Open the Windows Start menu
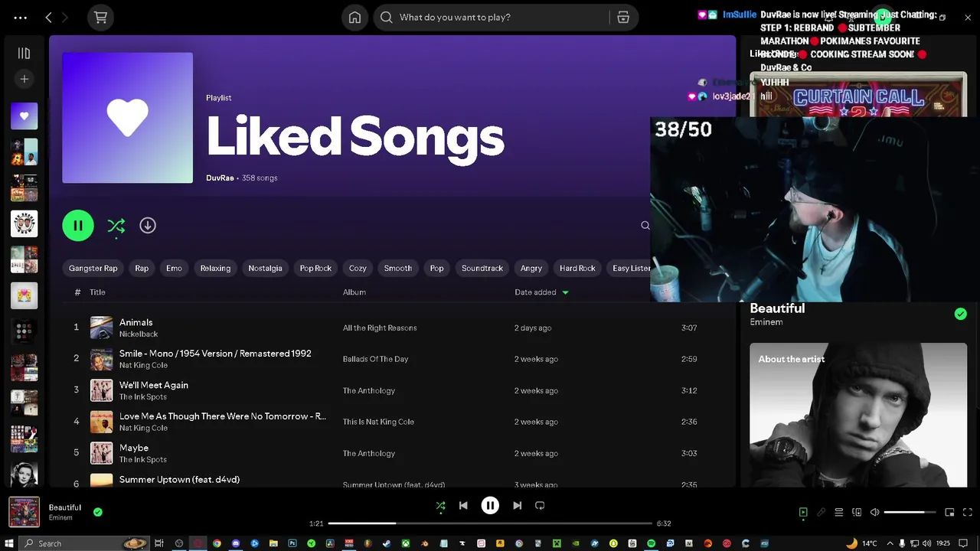 9,543
